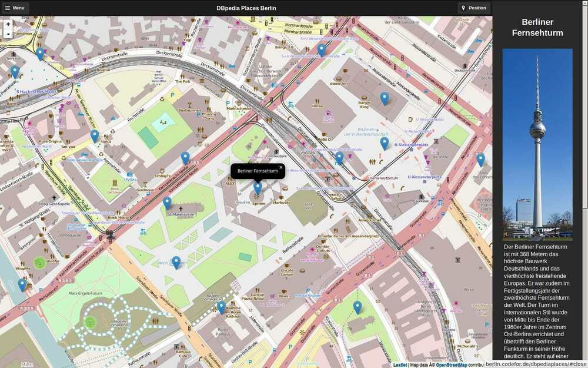Click the marker near S Hackescher Markt

(14, 71)
